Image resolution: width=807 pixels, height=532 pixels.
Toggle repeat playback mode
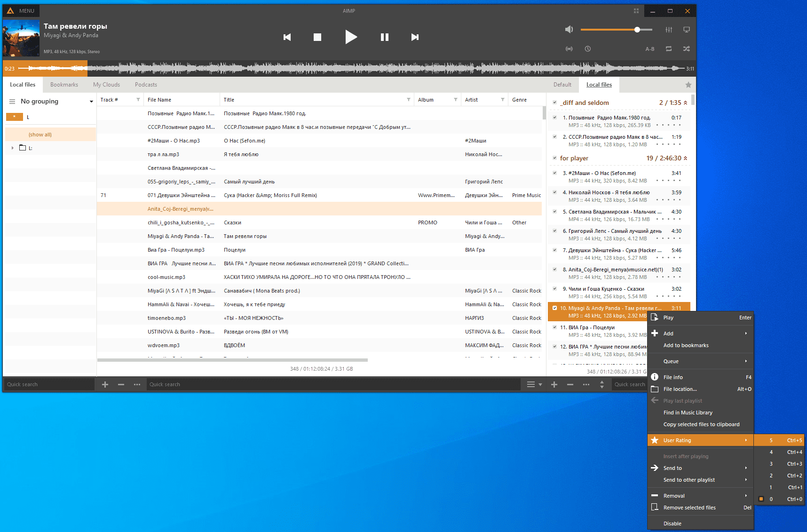[669, 49]
